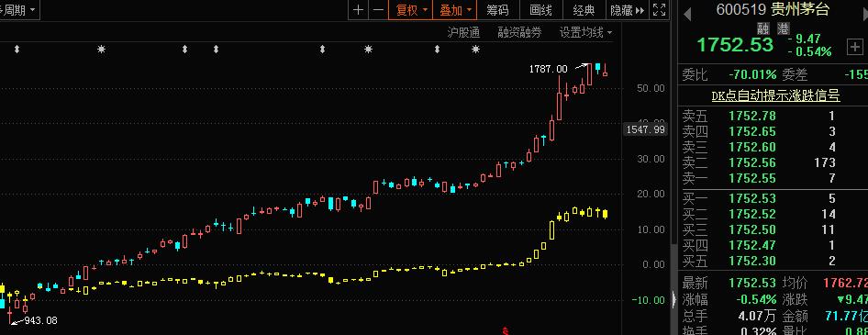Open the 复权 adjustment dropdown
Viewport: 868px width, 335px height.
[411, 10]
